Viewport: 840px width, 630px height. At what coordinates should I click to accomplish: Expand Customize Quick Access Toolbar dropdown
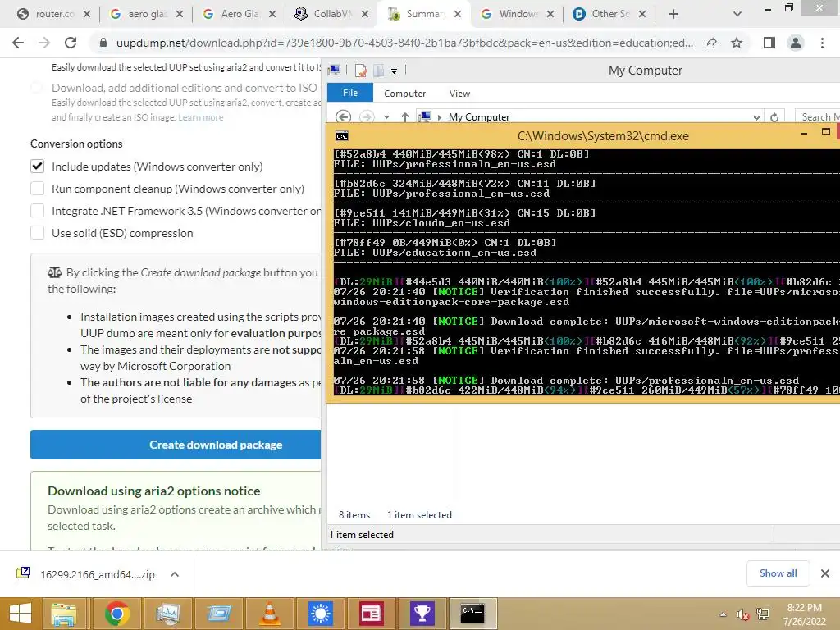click(x=394, y=71)
